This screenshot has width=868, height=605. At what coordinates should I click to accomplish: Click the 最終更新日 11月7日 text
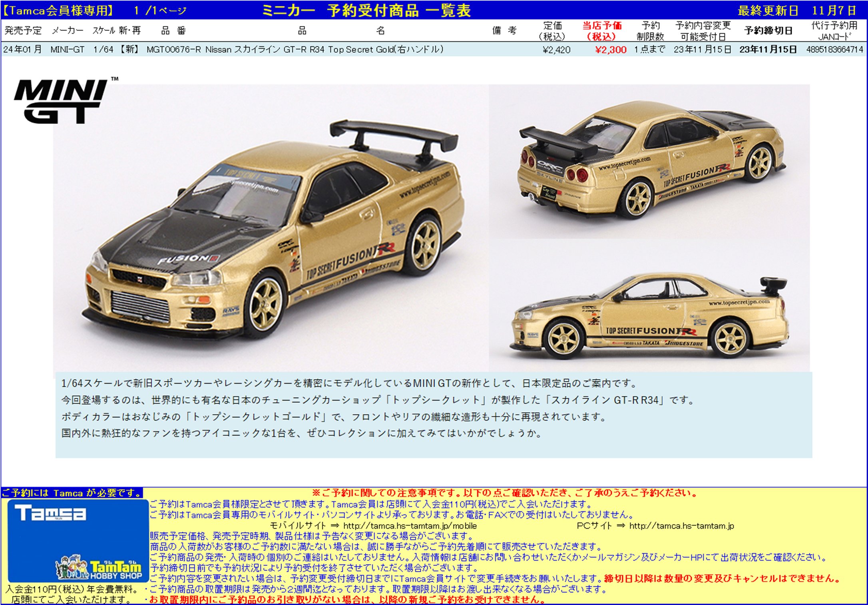coord(797,10)
